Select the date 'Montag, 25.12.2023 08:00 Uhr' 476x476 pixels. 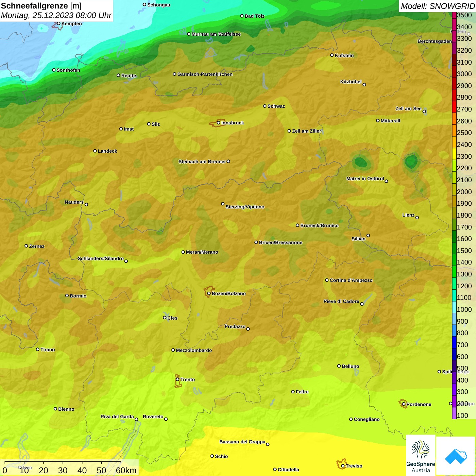click(56, 15)
